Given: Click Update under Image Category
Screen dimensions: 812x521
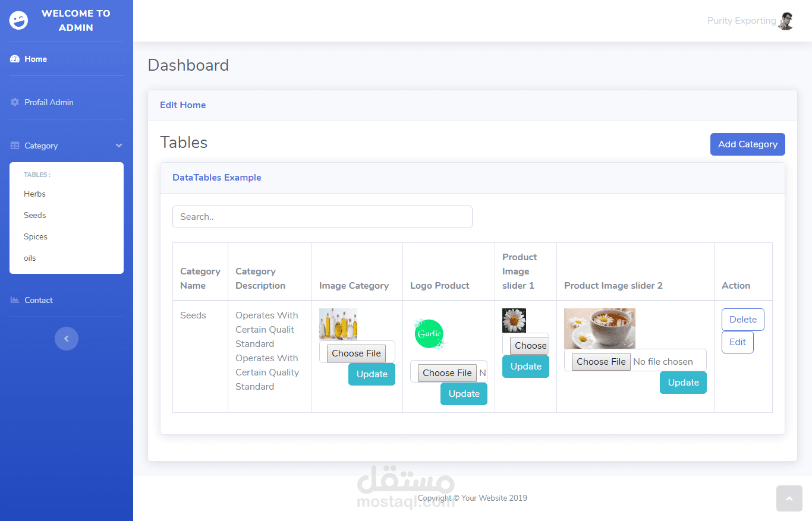Looking at the screenshot, I should pos(372,374).
